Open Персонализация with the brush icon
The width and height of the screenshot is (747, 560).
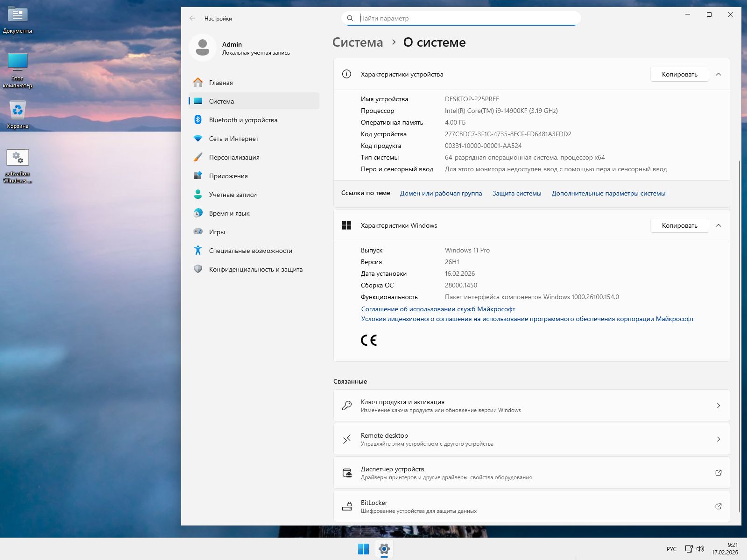198,157
